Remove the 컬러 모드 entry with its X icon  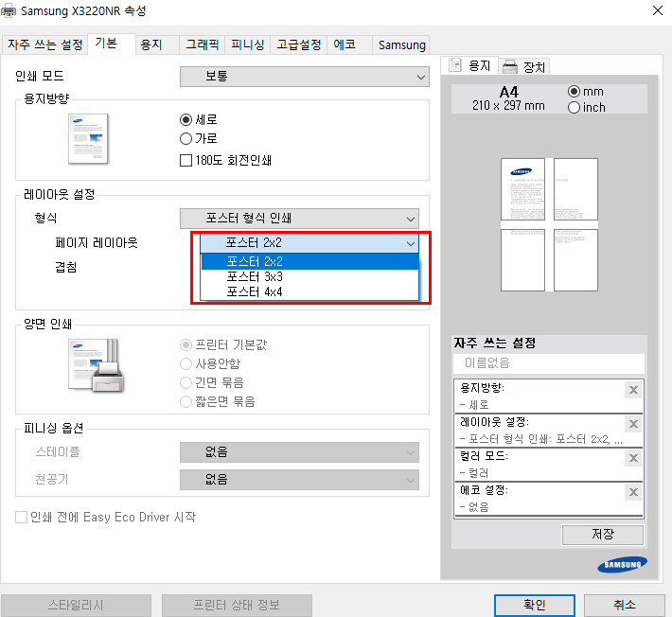point(633,458)
